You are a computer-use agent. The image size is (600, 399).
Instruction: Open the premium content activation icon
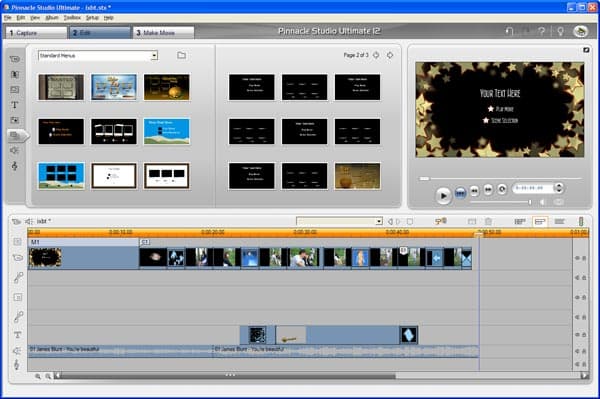(580, 31)
